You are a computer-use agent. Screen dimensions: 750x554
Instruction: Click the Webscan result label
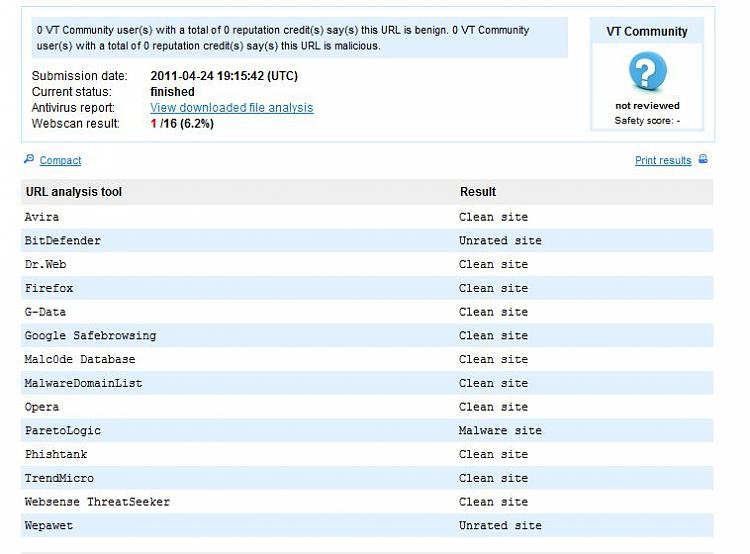76,124
